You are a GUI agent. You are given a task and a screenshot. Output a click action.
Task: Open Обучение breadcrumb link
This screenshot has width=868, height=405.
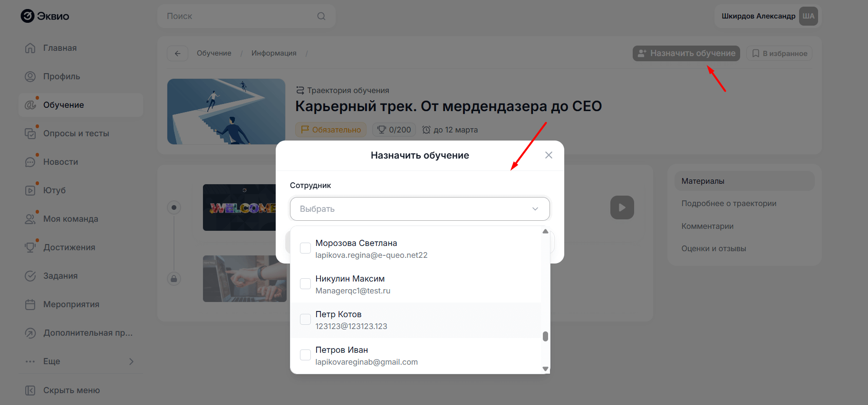pos(214,53)
